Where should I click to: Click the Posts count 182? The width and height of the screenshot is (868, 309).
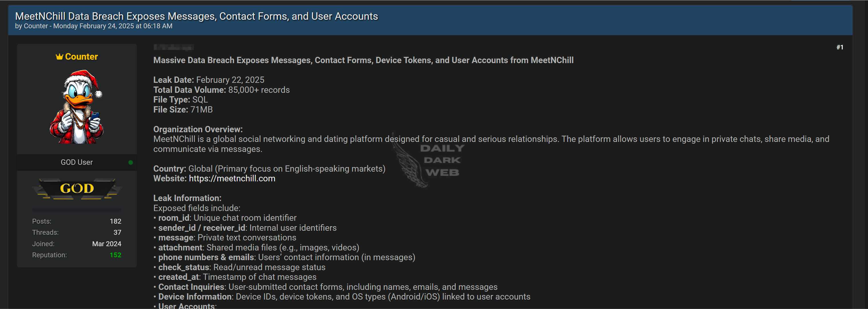[x=115, y=221]
